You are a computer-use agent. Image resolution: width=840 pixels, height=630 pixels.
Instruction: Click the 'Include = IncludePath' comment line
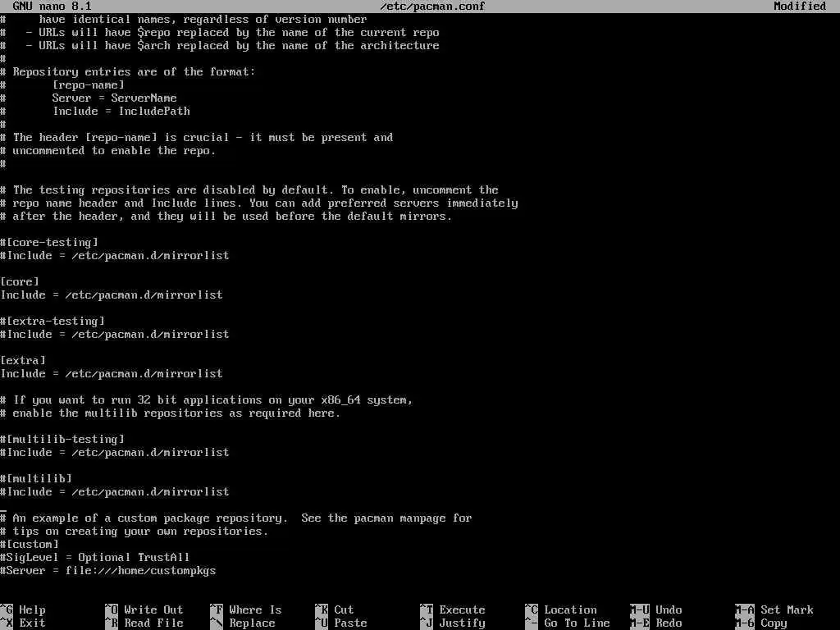(x=95, y=111)
